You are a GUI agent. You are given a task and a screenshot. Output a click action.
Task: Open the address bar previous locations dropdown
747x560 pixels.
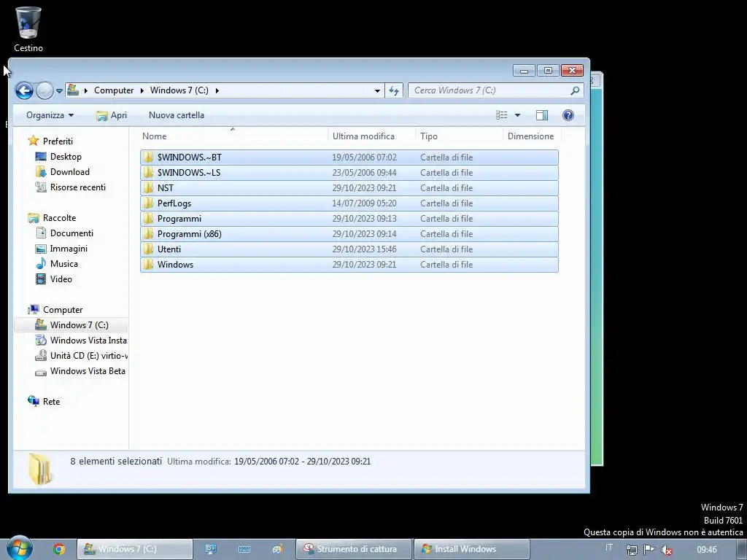[377, 90]
